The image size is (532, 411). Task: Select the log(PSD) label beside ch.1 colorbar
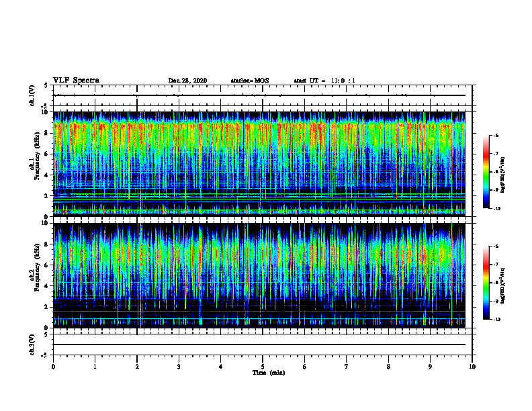click(503, 175)
